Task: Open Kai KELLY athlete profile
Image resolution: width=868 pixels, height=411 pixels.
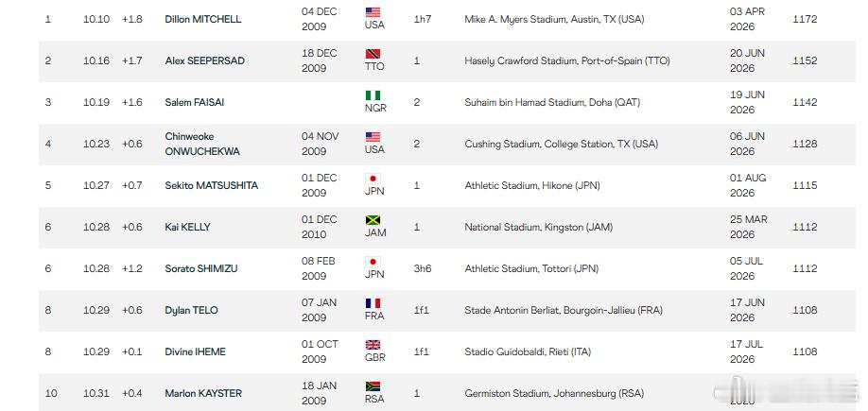Action: tap(187, 227)
